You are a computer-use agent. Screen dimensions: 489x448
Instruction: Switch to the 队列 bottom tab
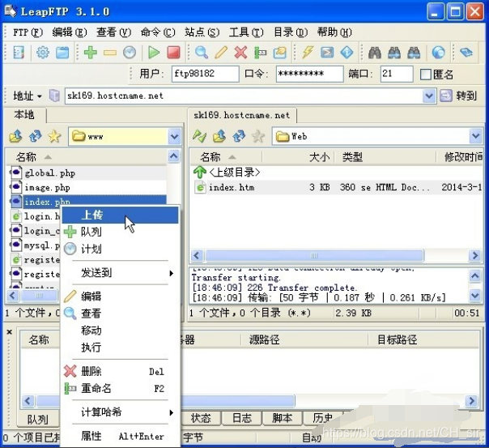coord(38,419)
